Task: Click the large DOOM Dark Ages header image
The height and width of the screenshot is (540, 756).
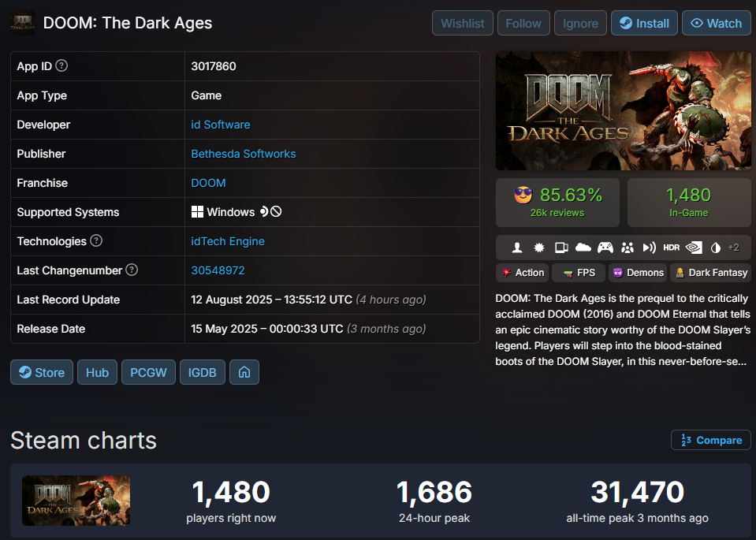Action: 624,111
